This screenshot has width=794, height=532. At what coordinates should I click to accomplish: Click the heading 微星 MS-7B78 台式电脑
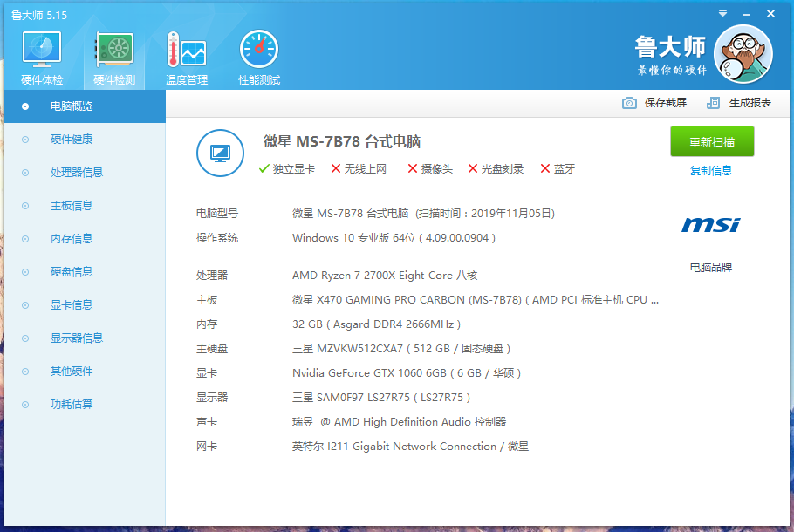click(342, 142)
